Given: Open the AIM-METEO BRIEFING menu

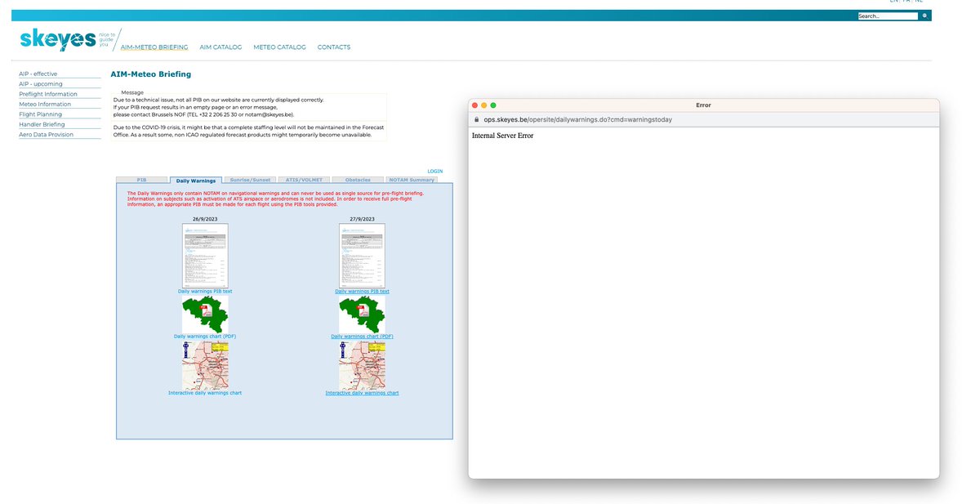Looking at the screenshot, I should click(x=154, y=47).
